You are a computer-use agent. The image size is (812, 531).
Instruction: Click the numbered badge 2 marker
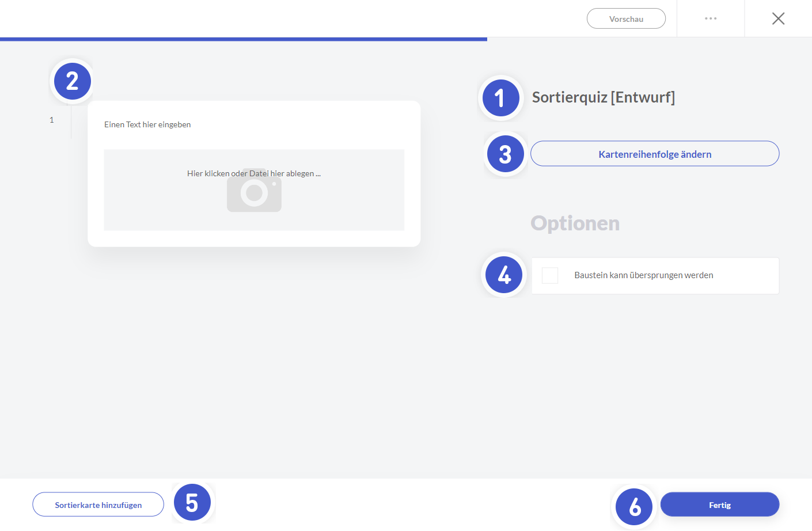click(x=73, y=81)
